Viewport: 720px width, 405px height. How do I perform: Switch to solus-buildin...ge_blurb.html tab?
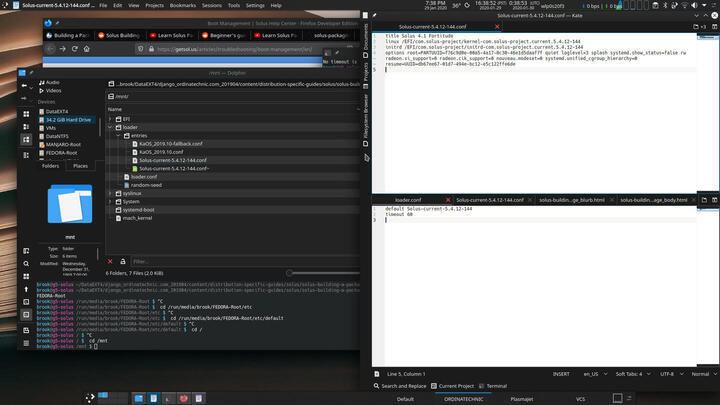571,200
